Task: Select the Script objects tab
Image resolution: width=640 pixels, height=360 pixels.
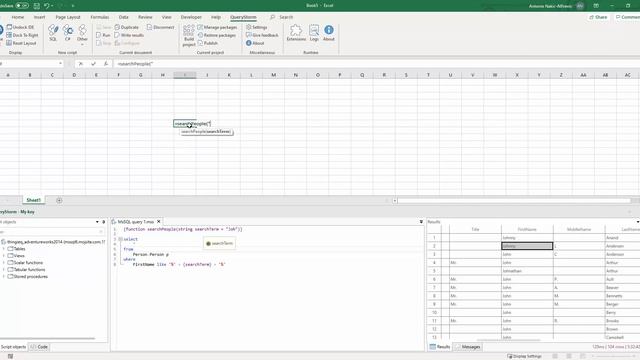Action: (13, 347)
